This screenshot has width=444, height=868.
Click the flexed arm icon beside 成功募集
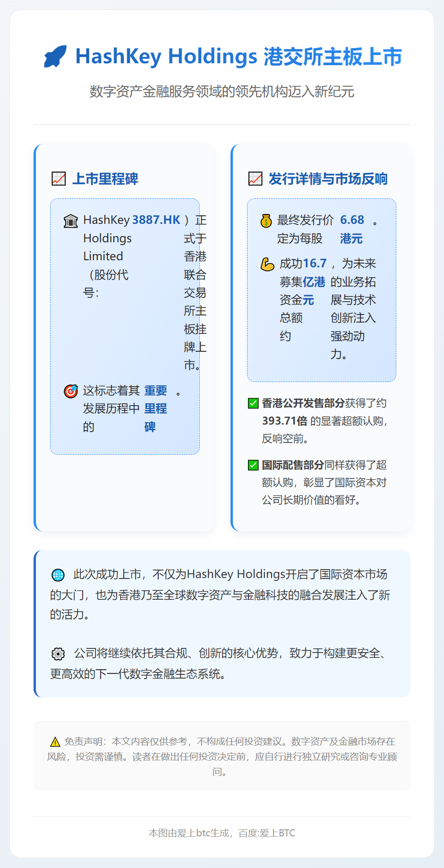tap(267, 264)
